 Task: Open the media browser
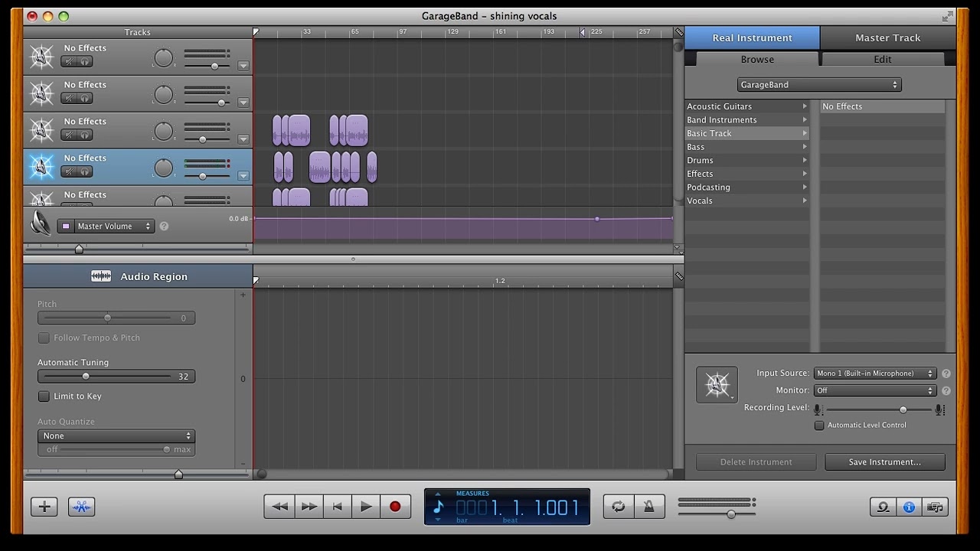(x=935, y=507)
